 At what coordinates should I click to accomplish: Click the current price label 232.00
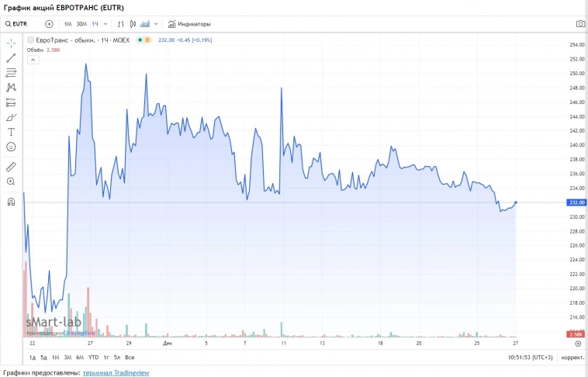click(x=576, y=202)
